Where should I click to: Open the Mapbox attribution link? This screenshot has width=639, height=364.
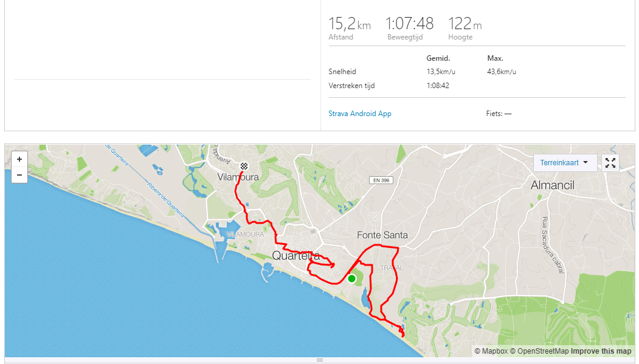click(491, 351)
